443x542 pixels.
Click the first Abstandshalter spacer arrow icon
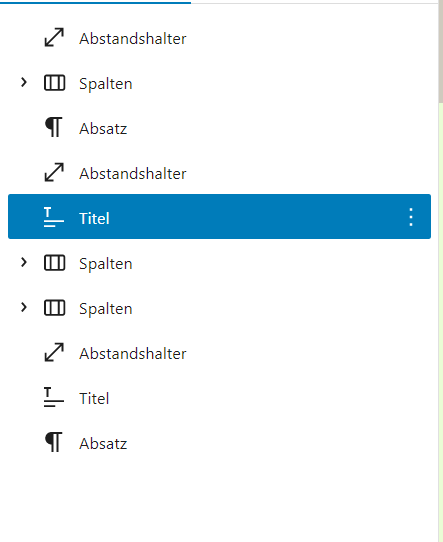pos(54,37)
